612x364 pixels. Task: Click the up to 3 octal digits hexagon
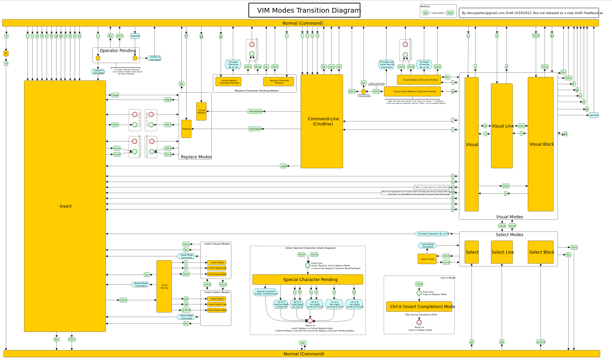click(297, 304)
